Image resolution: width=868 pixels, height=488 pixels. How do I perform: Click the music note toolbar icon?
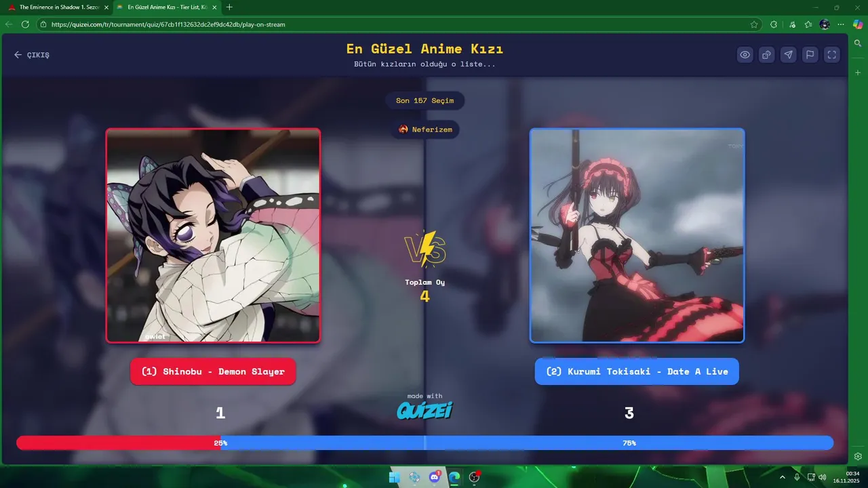point(793,24)
